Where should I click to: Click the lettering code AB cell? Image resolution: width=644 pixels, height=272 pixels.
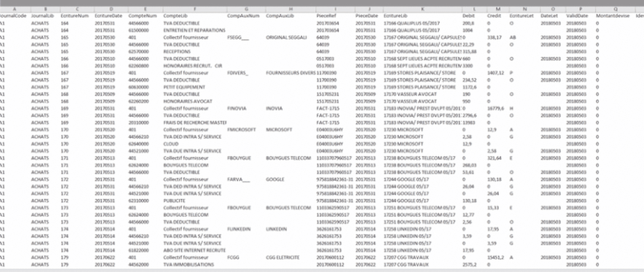click(x=513, y=37)
